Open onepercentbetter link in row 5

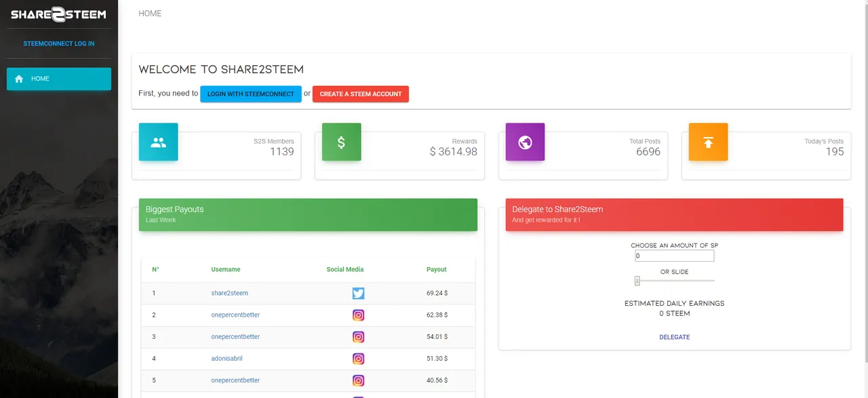235,380
